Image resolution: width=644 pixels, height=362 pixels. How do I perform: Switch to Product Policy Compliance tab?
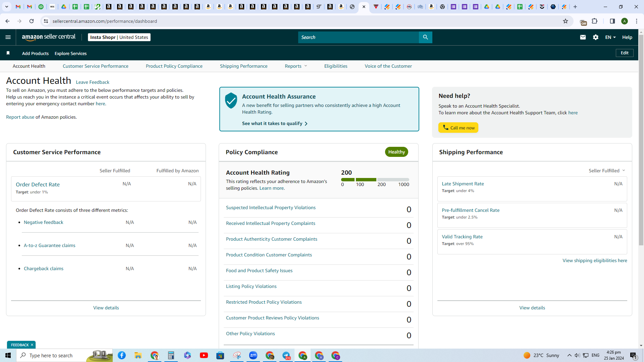pos(174,66)
